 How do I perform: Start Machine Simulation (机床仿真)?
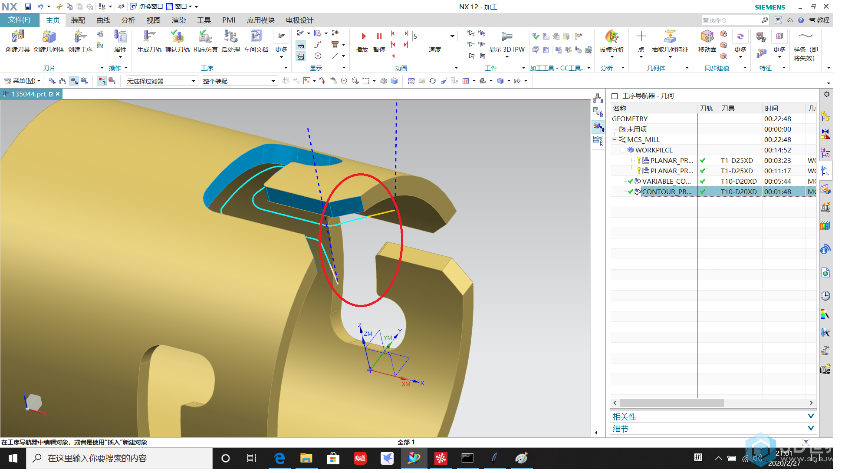tap(205, 41)
